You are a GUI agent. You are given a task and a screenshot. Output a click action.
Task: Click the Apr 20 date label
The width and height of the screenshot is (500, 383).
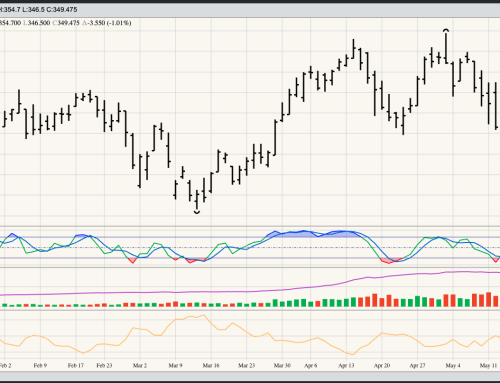coord(382,365)
